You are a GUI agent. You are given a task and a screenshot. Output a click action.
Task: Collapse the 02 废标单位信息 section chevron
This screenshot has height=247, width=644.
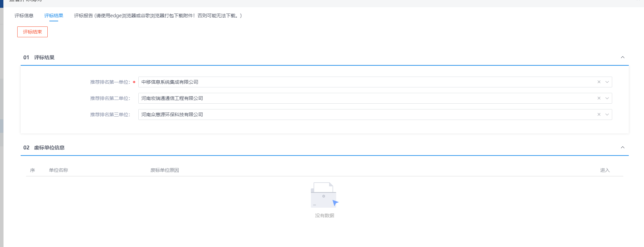coord(622,147)
